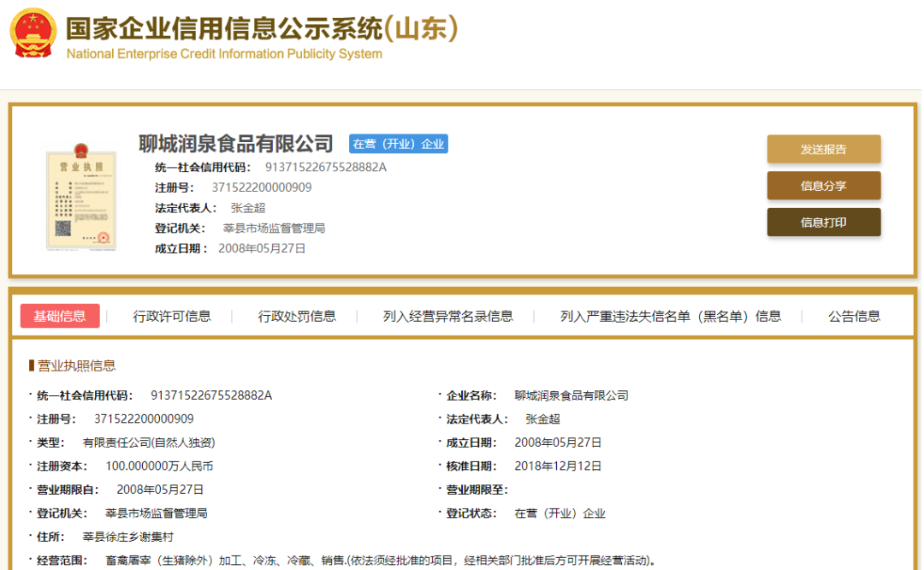The width and height of the screenshot is (924, 570).
Task: Click registered capital 100.000000万人民币
Action: 159,466
